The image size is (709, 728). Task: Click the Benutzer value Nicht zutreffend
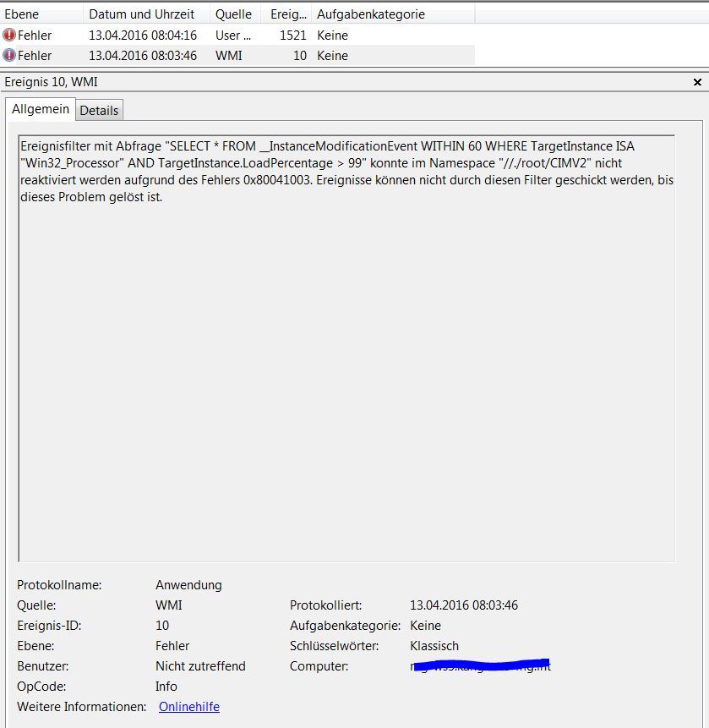200,666
